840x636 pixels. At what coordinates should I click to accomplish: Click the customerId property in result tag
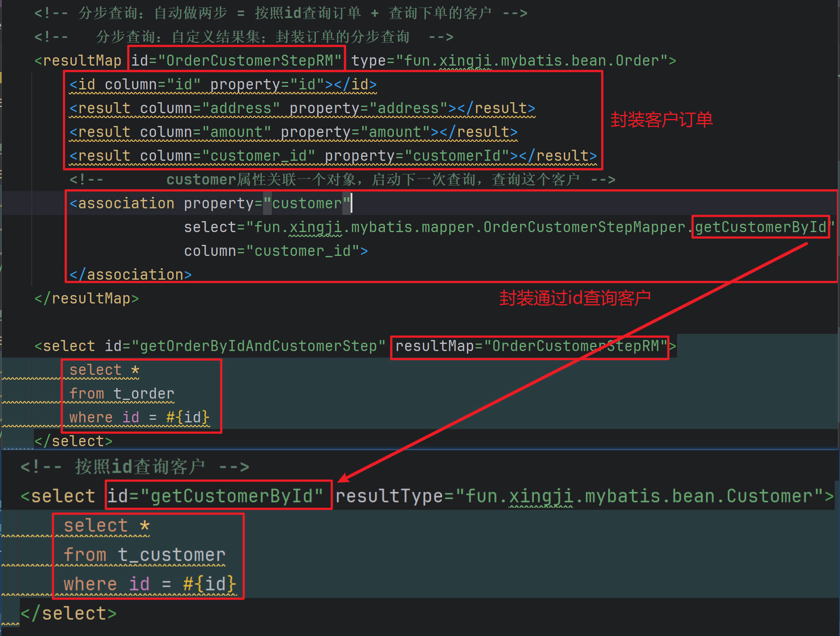pos(457,155)
